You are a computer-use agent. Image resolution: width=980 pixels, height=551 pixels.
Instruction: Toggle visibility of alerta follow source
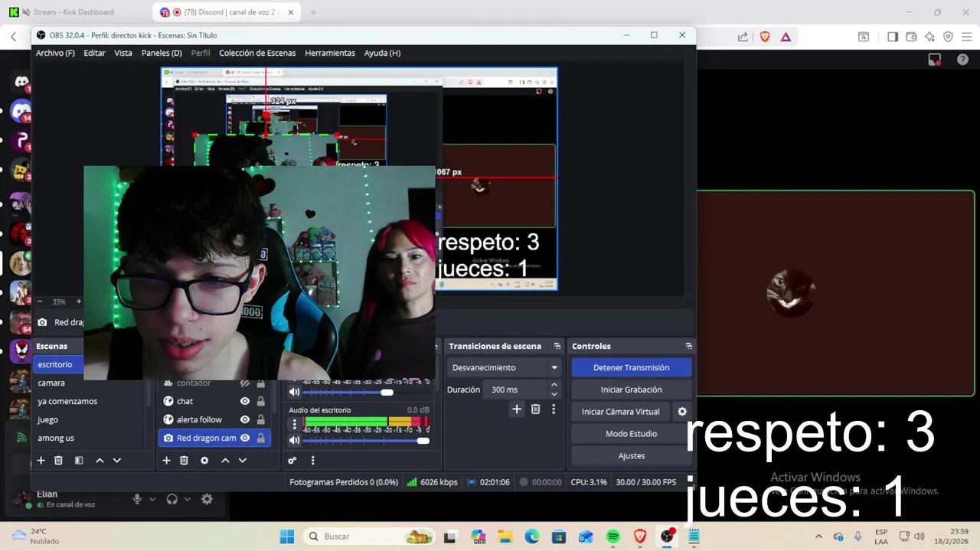tap(245, 419)
